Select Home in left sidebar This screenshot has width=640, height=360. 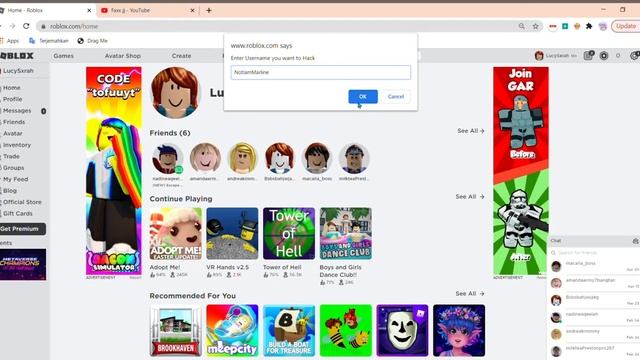coord(11,88)
